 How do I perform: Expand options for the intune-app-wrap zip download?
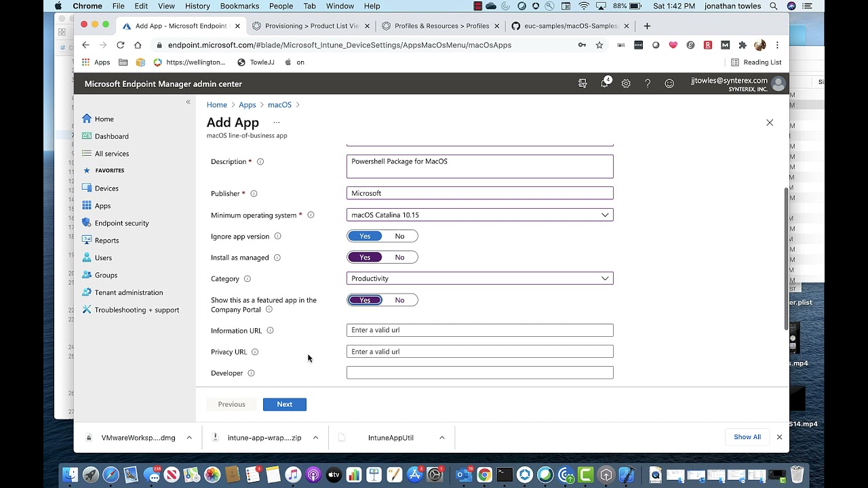[x=315, y=438]
